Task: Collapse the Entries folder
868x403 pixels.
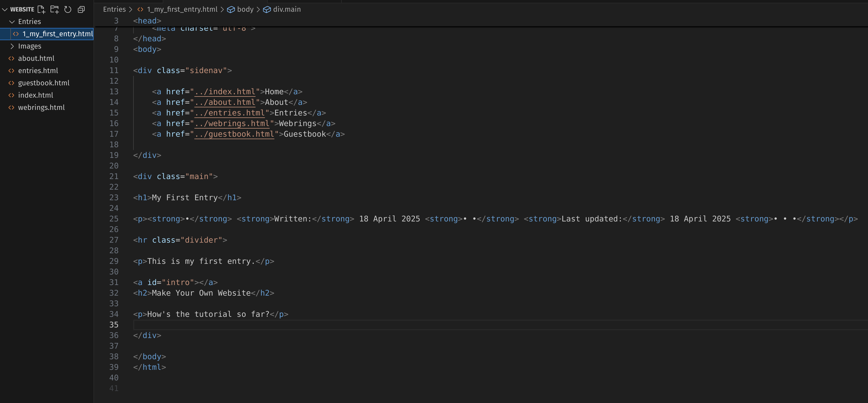Action: [x=12, y=22]
